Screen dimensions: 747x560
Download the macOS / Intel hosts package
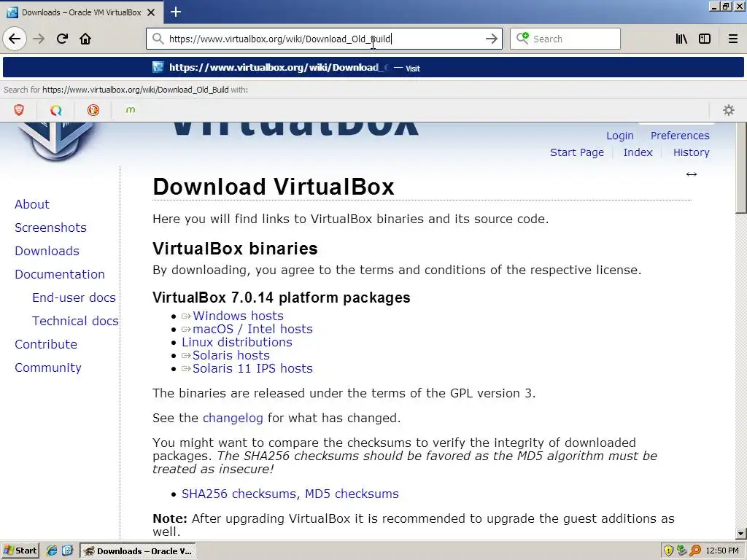click(x=252, y=329)
